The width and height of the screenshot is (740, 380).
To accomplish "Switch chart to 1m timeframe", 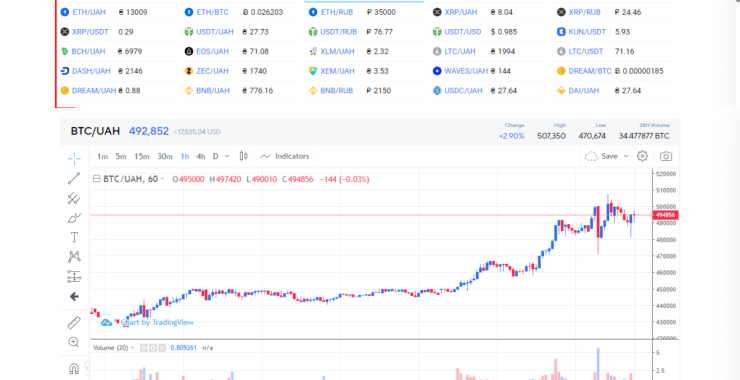I will 102,156.
